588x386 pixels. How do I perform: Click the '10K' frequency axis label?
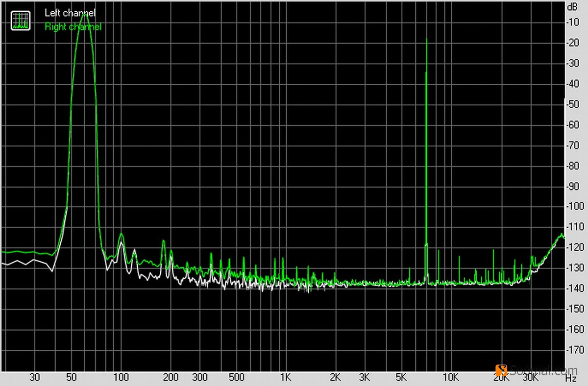[x=450, y=378]
